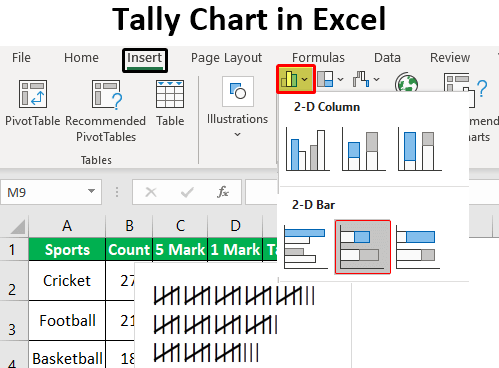Expand the Hierarchy chart dropdown arrow
Image resolution: width=499 pixels, height=368 pixels.
[x=340, y=79]
